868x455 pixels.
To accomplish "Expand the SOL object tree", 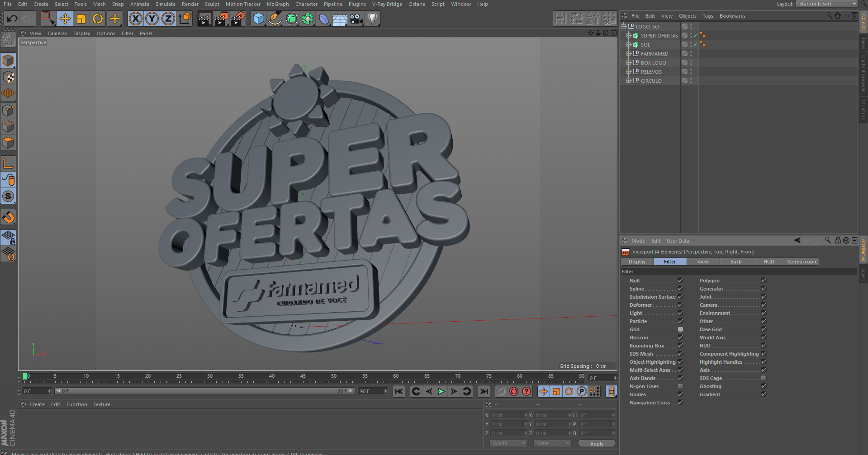I will (628, 45).
